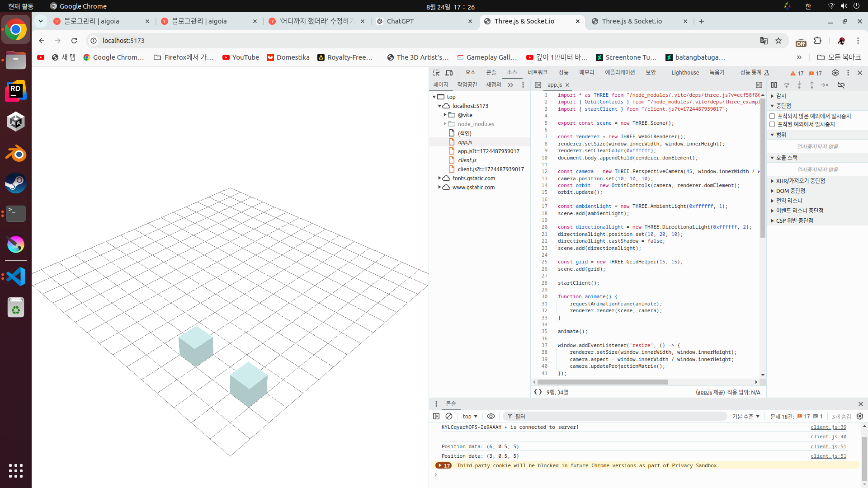Toggle the device toolbar icon
868x488 pixels.
[x=449, y=73]
